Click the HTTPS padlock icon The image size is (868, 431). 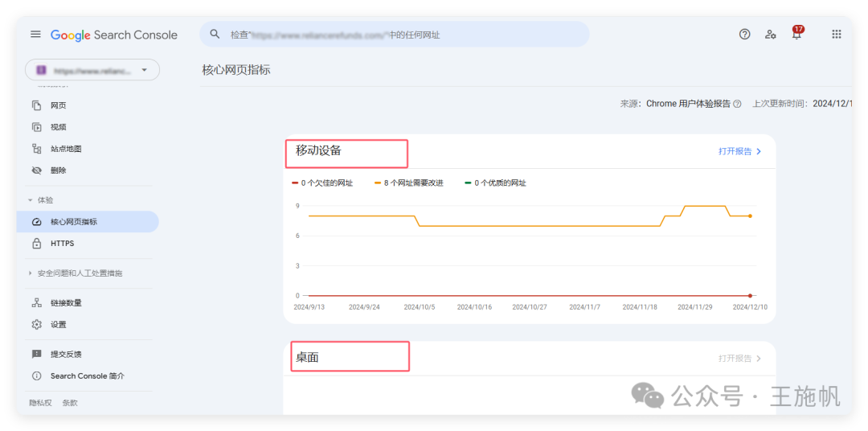pos(36,243)
